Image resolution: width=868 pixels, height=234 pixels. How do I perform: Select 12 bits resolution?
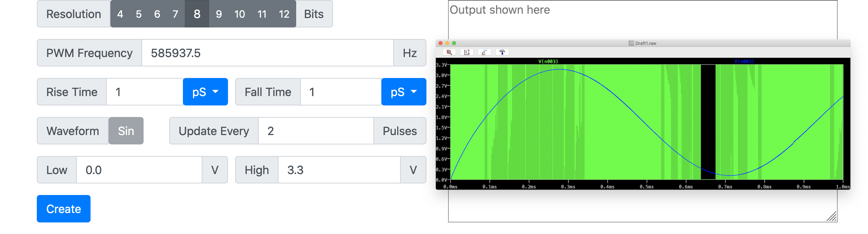click(x=284, y=14)
